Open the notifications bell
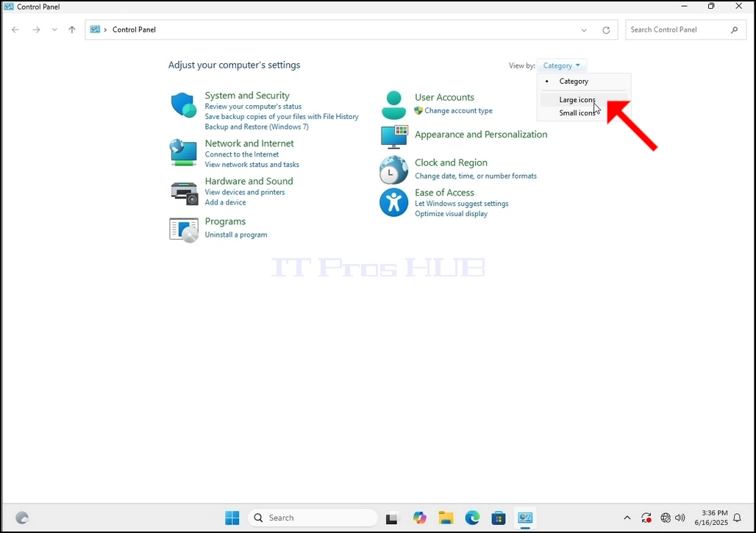This screenshot has width=756, height=533. pyautogui.click(x=737, y=518)
